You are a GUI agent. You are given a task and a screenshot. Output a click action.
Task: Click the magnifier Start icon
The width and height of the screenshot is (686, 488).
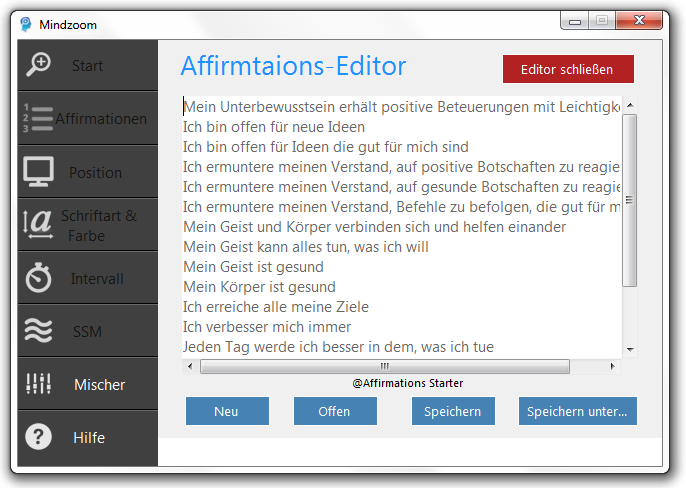coord(38,65)
